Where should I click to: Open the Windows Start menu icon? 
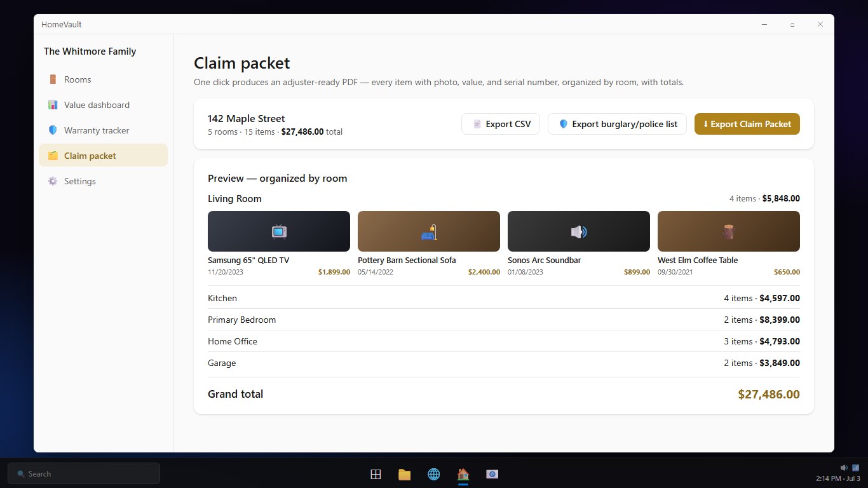[x=376, y=474]
